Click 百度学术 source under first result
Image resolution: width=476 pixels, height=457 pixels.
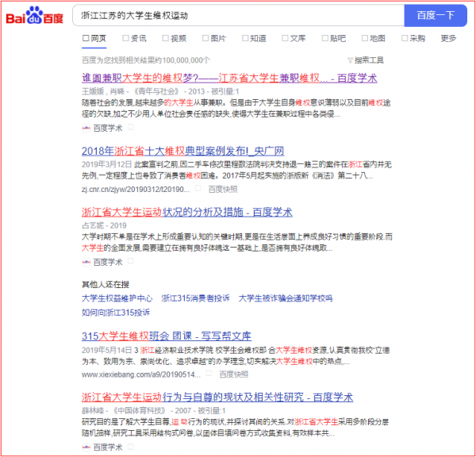(108, 129)
